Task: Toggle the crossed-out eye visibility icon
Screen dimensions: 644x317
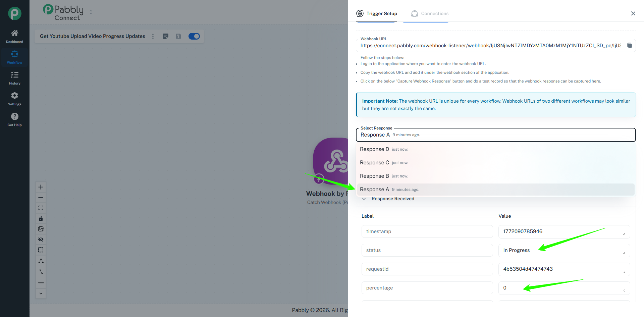Action: click(x=41, y=240)
